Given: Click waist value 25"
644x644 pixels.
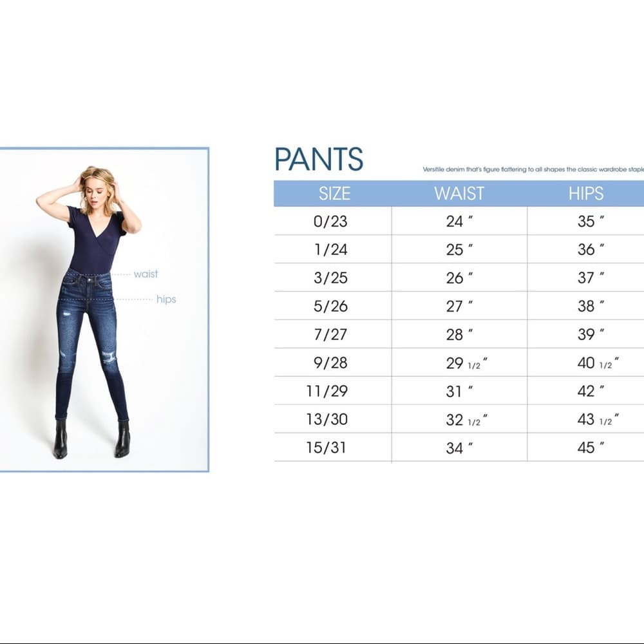Looking at the screenshot, I should (460, 249).
